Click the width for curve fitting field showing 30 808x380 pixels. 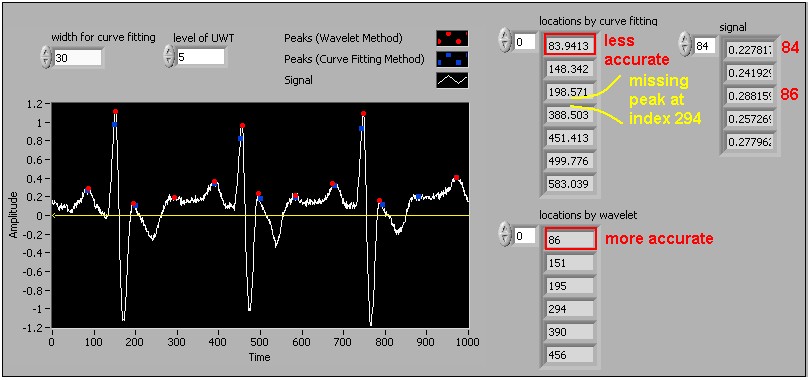(x=77, y=58)
